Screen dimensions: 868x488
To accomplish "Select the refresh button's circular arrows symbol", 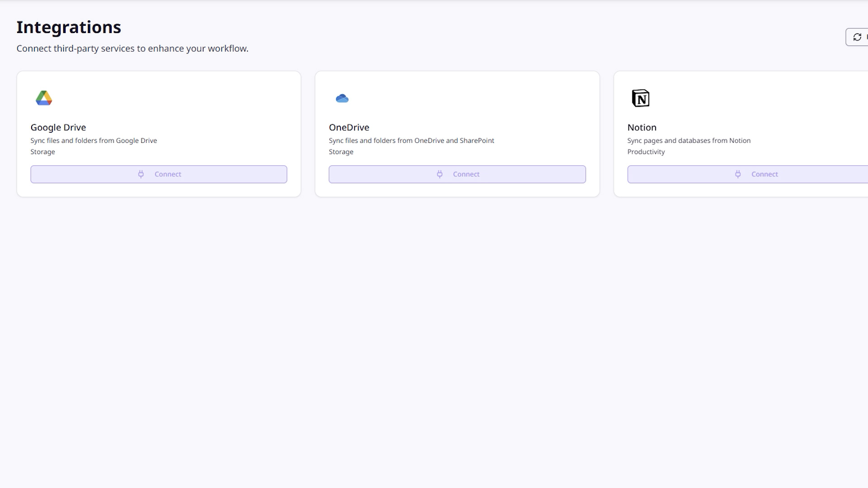I will 857,37.
